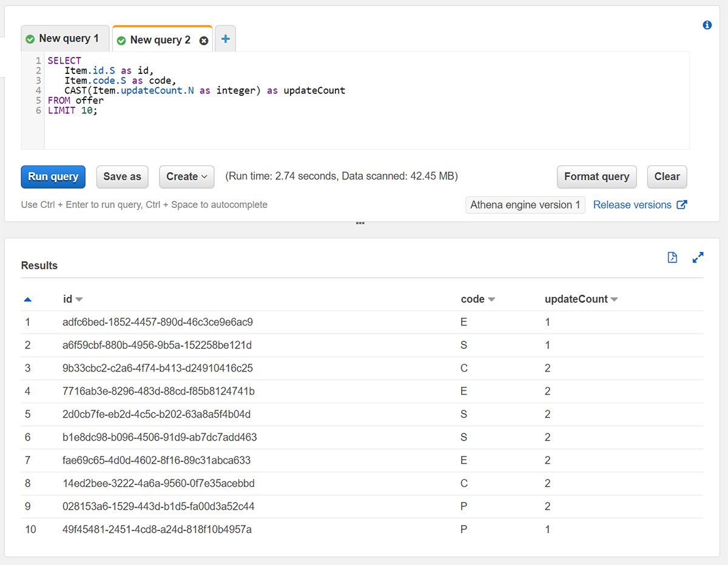Clear the query editor
Viewport: 728px width, 565px height.
tap(667, 176)
